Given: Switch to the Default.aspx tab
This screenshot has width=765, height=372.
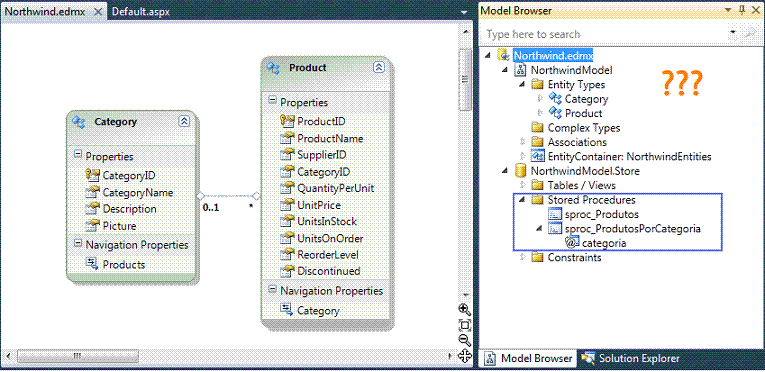Looking at the screenshot, I should pos(141,12).
